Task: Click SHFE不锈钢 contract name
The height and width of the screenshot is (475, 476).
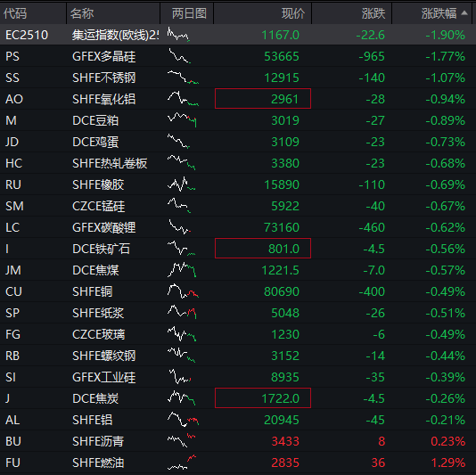Action: click(x=103, y=78)
